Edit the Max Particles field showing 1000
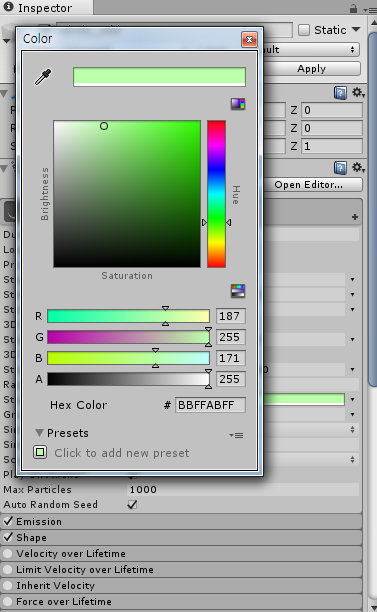The height and width of the screenshot is (612, 377). (243, 489)
